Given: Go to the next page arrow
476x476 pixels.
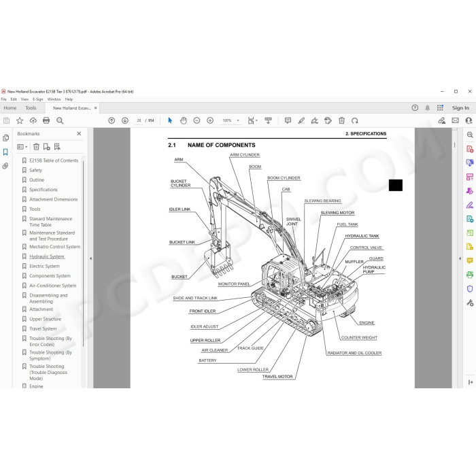Looking at the screenshot, I should 124,120.
